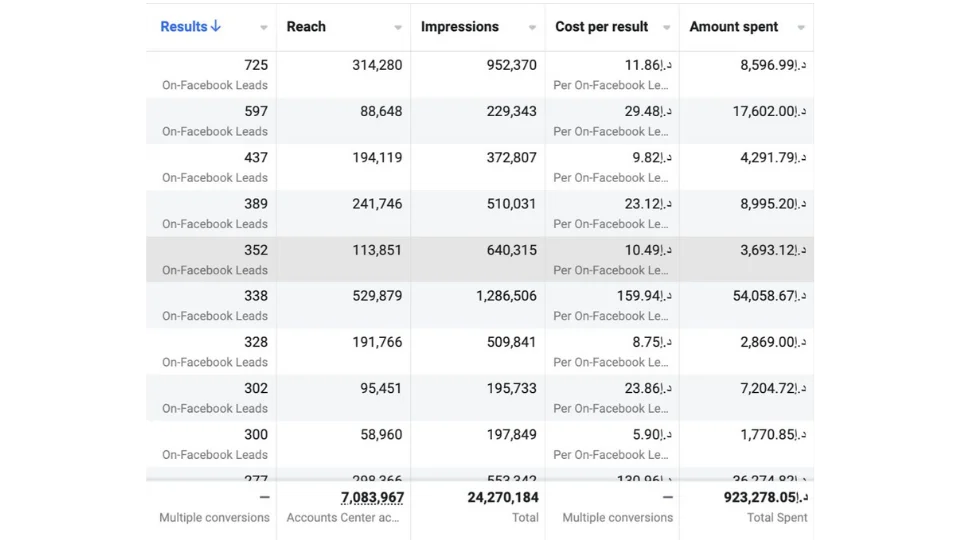Click the impressions value 372,807
This screenshot has height=540, width=960.
[x=512, y=157]
